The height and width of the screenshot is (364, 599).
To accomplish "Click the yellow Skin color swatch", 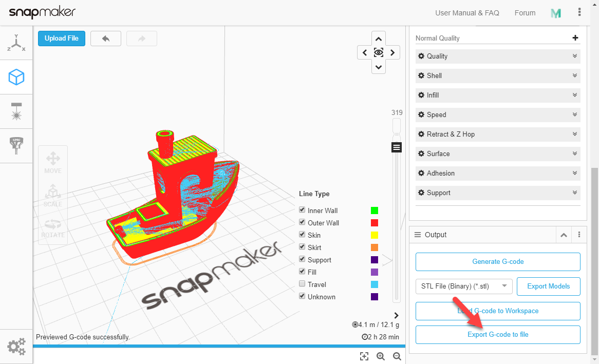I will 375,235.
